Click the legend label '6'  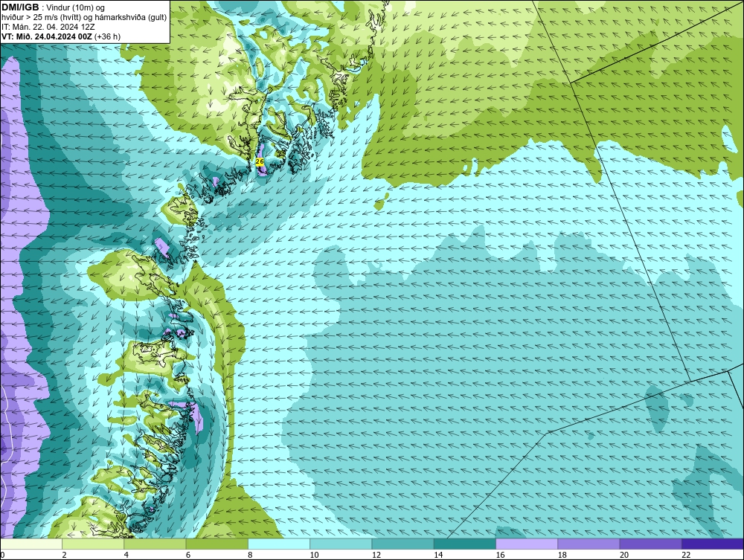point(188,555)
